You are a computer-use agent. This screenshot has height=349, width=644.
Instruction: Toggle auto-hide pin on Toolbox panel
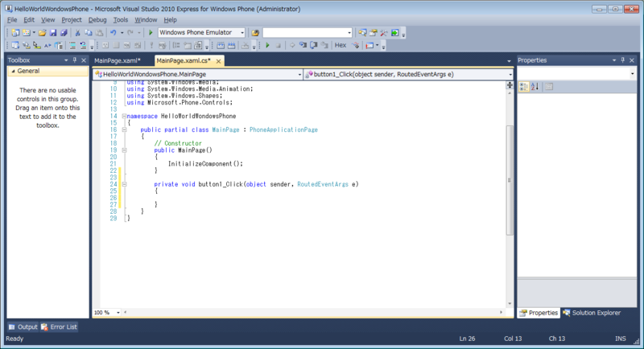click(75, 60)
